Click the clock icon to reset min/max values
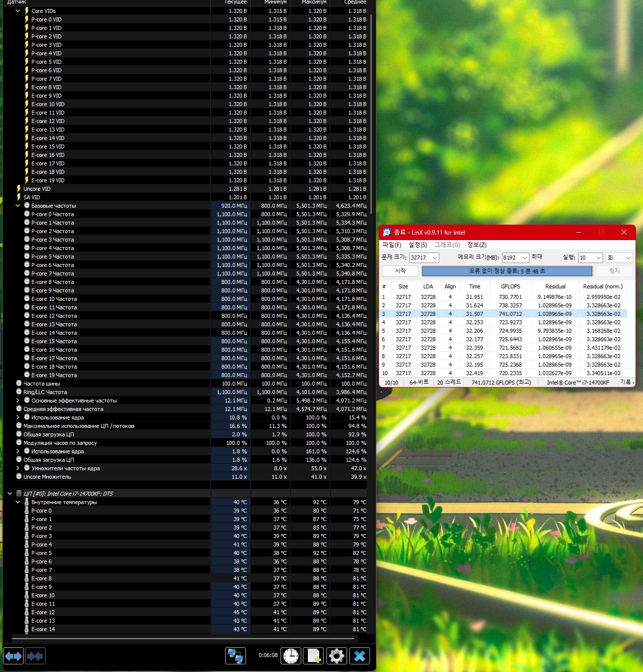The height and width of the screenshot is (672, 643). coord(291,656)
